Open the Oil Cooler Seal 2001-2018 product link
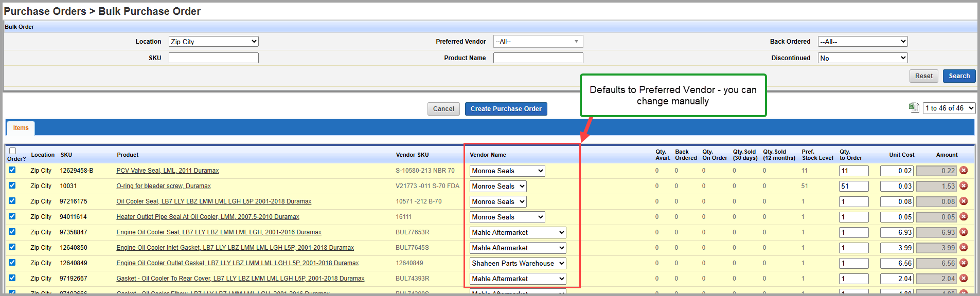The width and height of the screenshot is (980, 296). click(213, 201)
